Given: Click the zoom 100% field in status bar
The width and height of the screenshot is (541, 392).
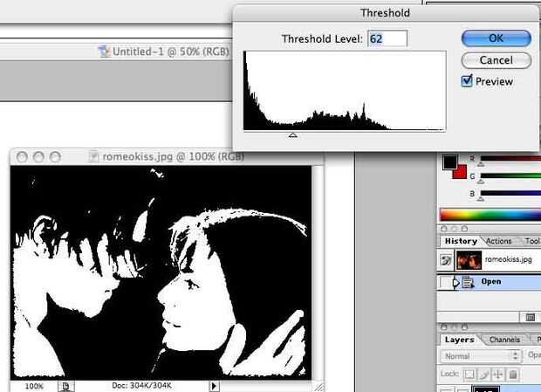Looking at the screenshot, I should pos(34,386).
